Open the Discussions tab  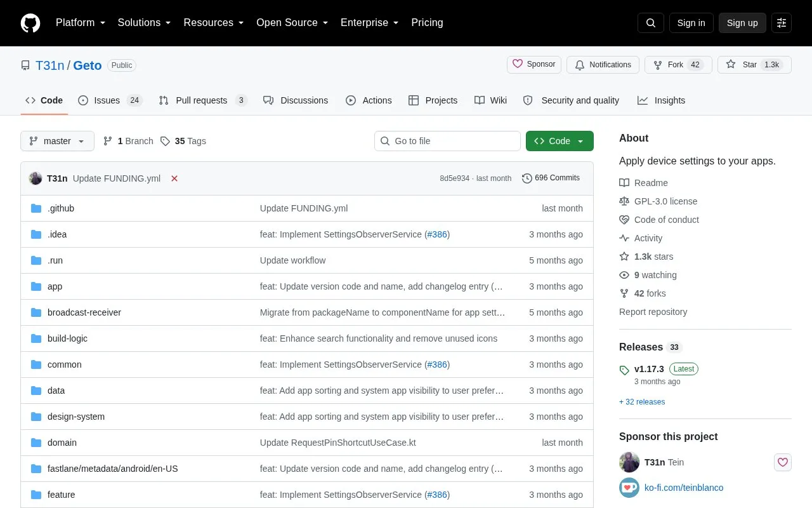[x=296, y=100]
